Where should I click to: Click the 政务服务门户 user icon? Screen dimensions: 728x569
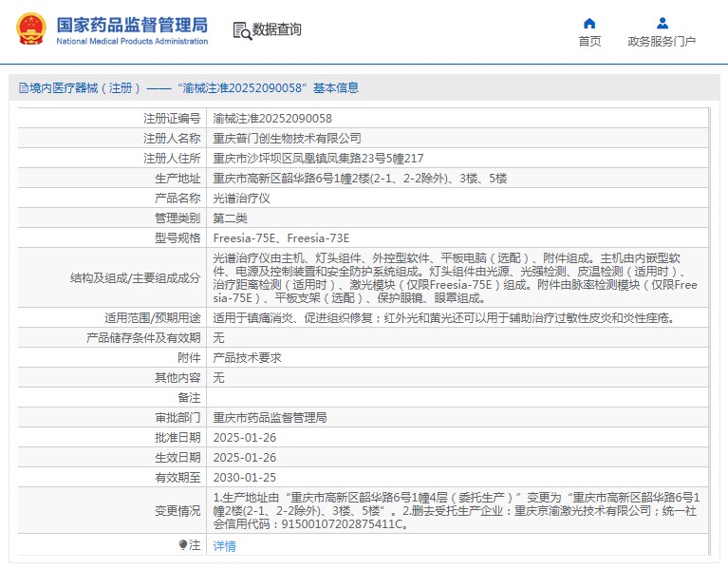(x=662, y=23)
